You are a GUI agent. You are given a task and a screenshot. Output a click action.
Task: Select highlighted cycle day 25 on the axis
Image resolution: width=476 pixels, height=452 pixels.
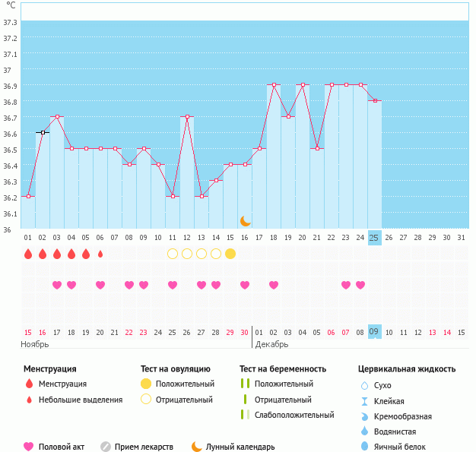[x=374, y=238]
